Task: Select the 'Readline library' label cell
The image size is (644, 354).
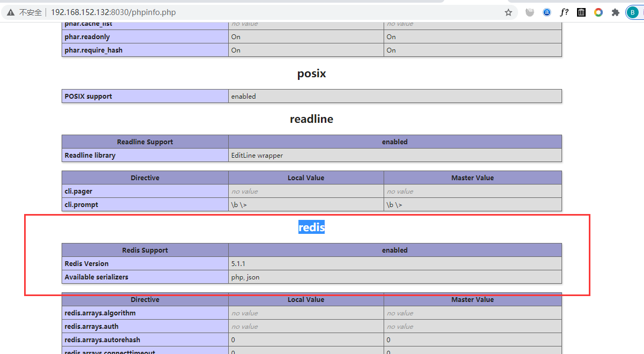Action: pyautogui.click(x=145, y=155)
